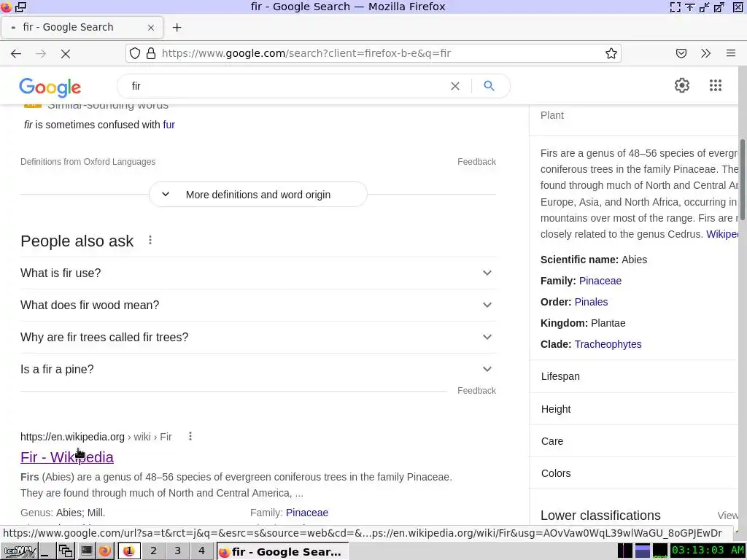Save page to Pocket
Viewport: 747px width, 560px height.
coord(681,53)
